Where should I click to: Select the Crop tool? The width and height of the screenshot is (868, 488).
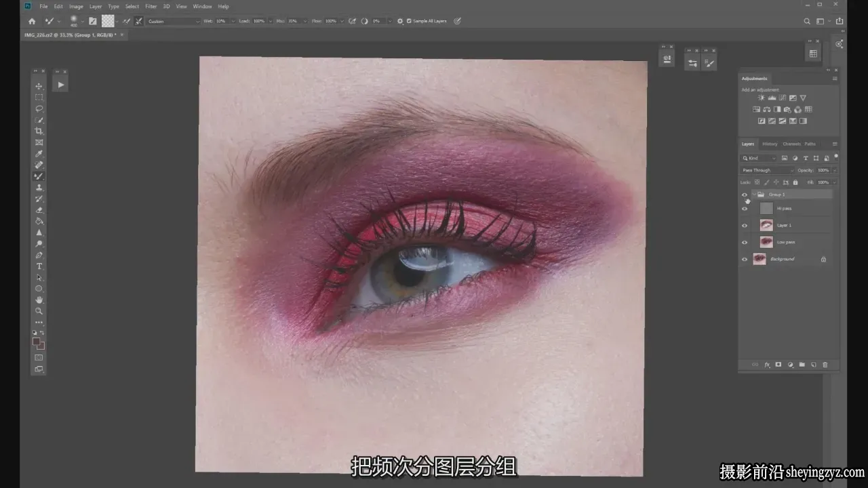click(39, 131)
